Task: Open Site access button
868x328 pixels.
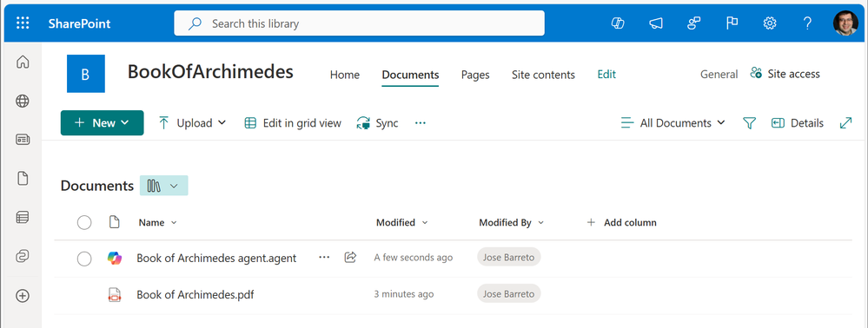Action: pyautogui.click(x=785, y=74)
